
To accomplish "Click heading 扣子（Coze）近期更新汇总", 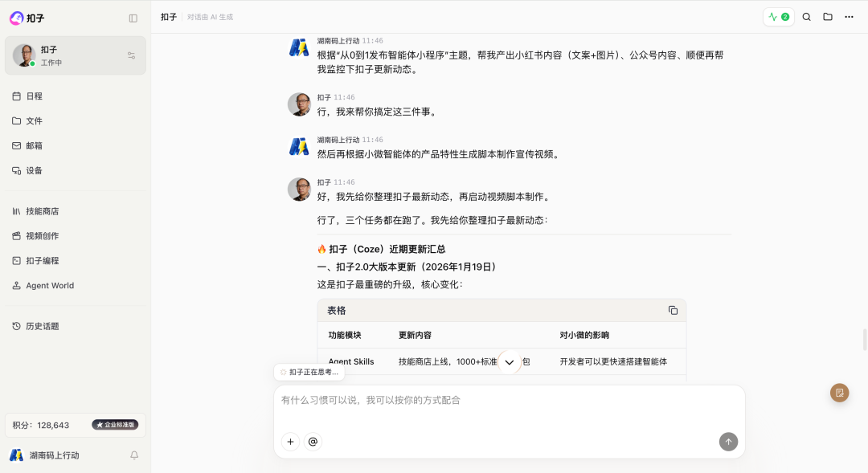I will click(x=382, y=250).
